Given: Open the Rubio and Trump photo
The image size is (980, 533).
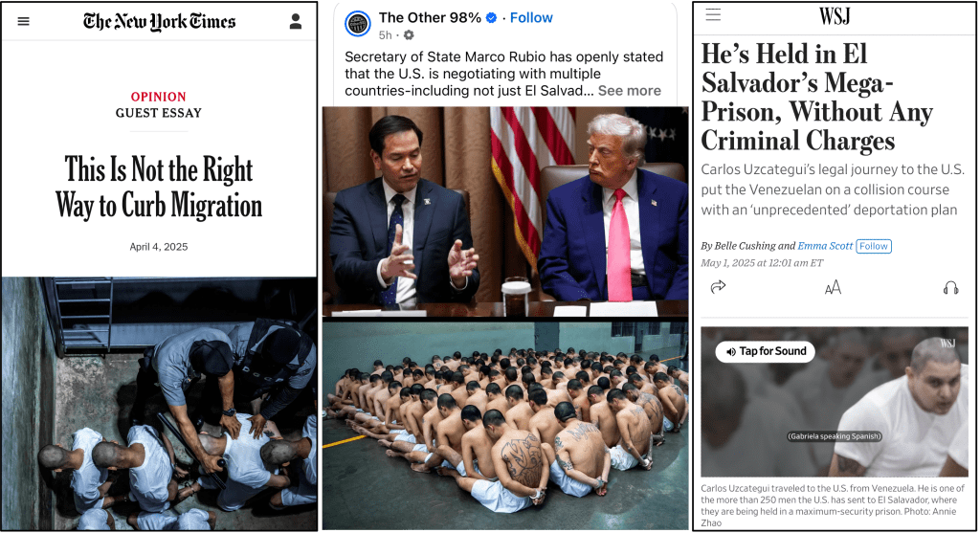Looking at the screenshot, I should (x=505, y=211).
